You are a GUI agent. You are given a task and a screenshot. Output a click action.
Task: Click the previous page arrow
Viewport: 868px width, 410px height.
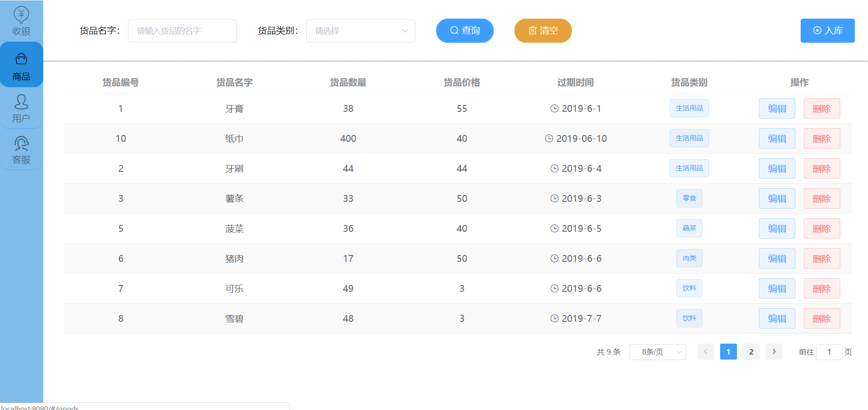tap(706, 352)
